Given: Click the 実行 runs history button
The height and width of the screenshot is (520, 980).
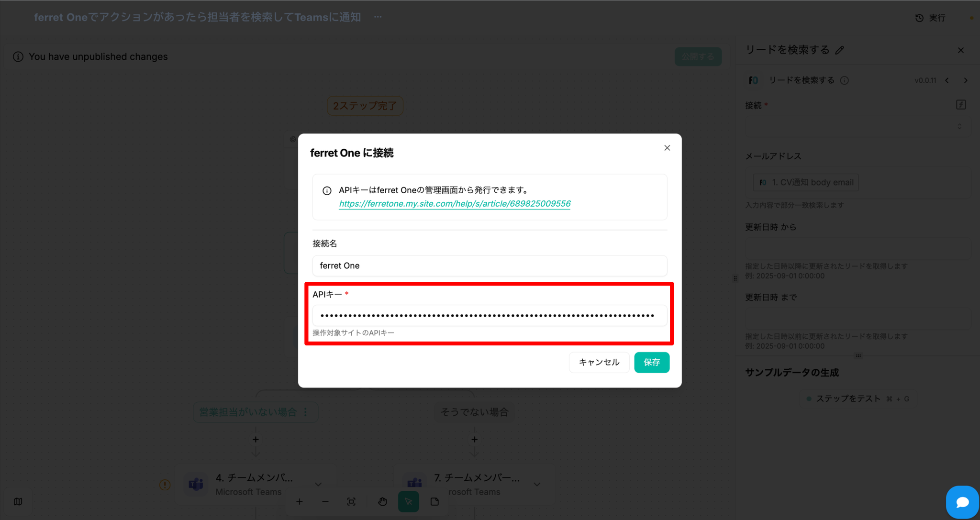Looking at the screenshot, I should point(931,18).
